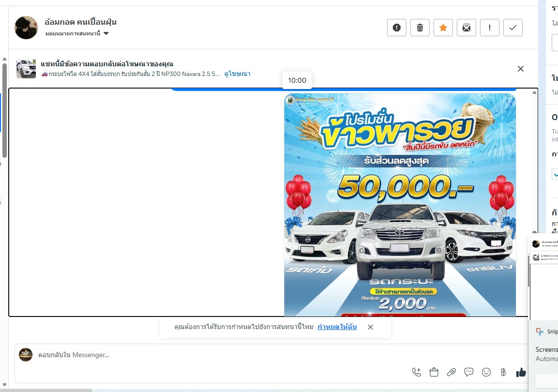Start a call with phone-plus icon
This screenshot has width=558, height=392.
pyautogui.click(x=417, y=373)
